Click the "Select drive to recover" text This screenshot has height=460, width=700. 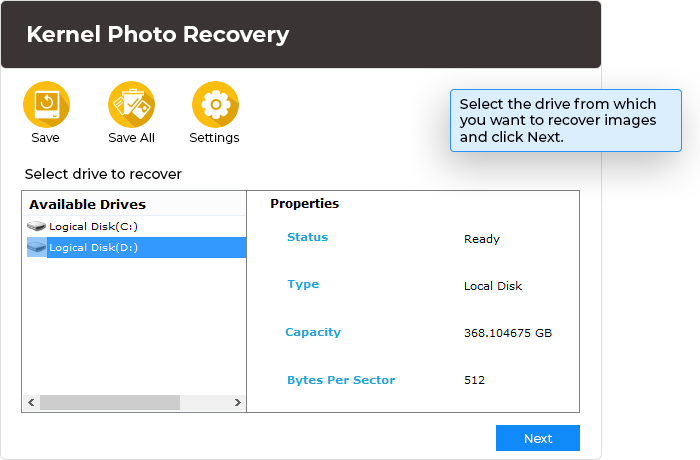click(103, 174)
